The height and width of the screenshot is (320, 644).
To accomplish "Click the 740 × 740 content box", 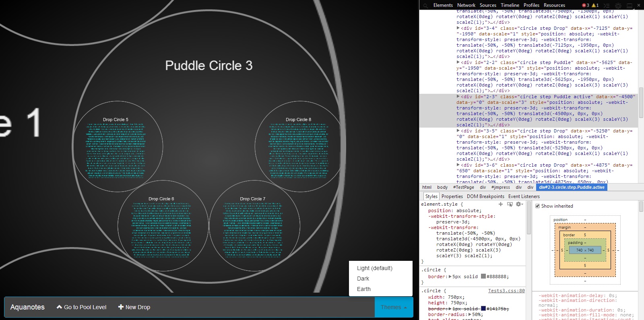I will point(585,250).
